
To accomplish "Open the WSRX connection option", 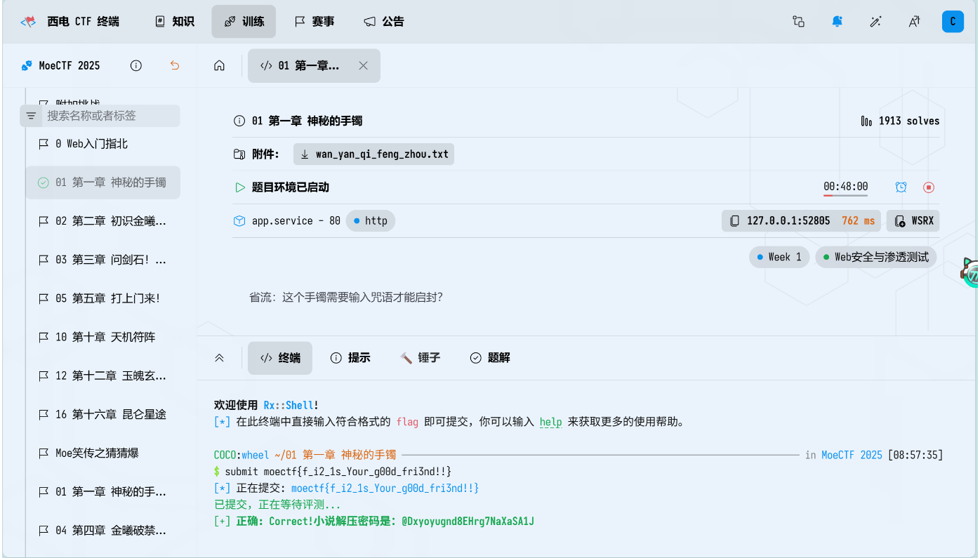I will [x=913, y=220].
